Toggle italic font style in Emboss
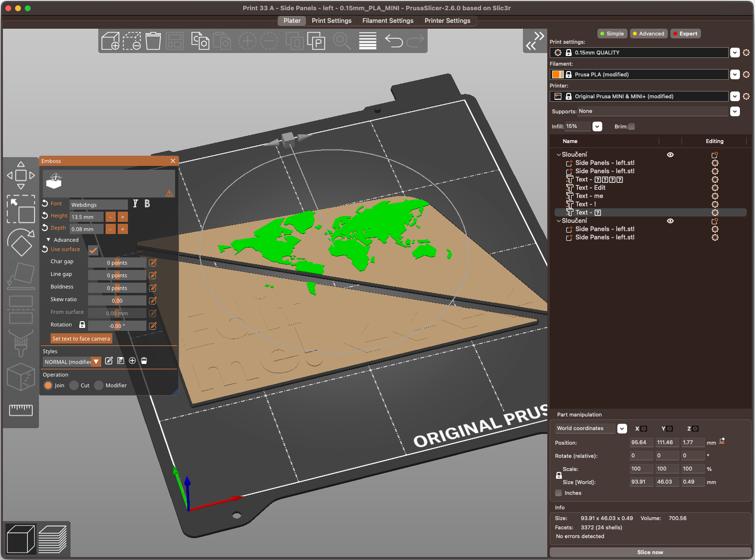Viewport: 755px width, 560px height. 135,204
